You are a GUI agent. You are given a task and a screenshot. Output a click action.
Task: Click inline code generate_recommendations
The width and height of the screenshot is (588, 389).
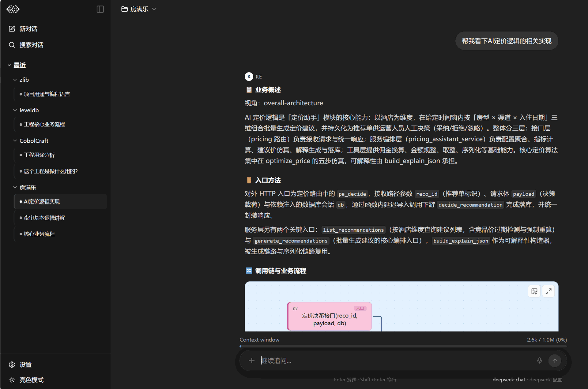click(x=291, y=241)
